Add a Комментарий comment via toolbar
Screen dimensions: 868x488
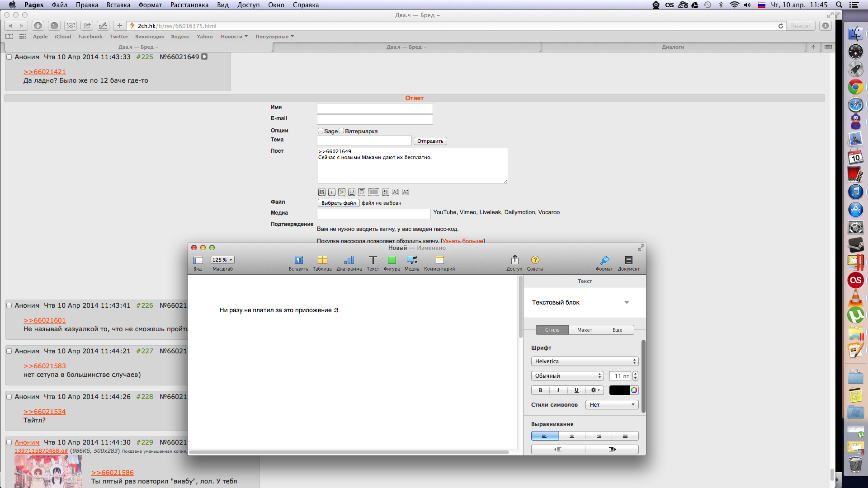point(439,260)
